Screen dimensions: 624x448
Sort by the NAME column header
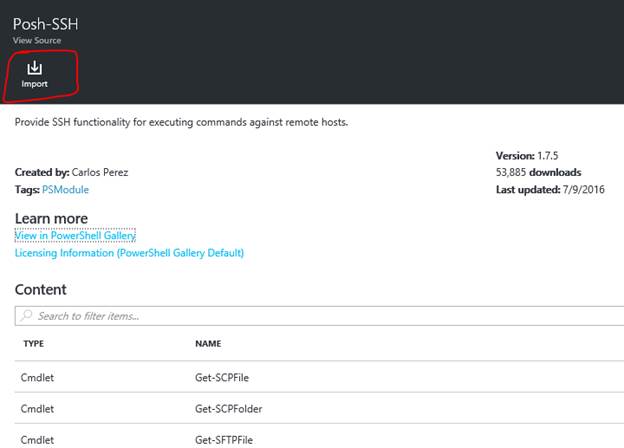point(208,344)
